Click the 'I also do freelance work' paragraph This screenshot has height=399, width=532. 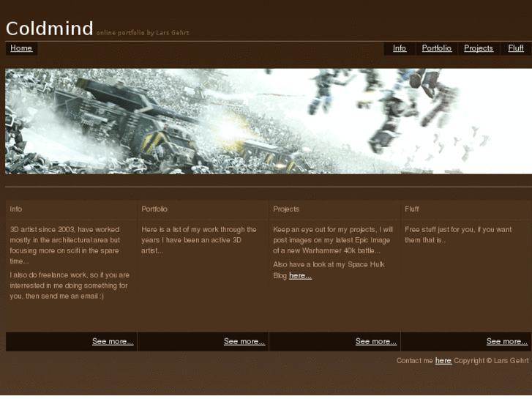(70, 286)
